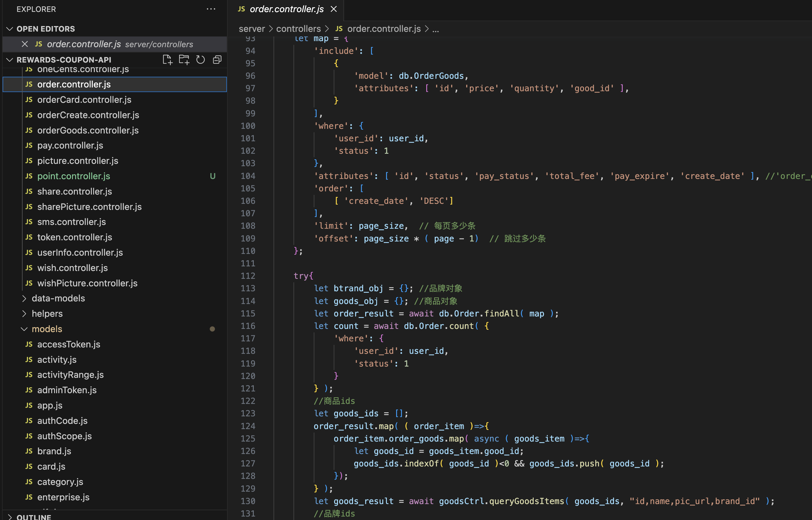812x520 pixels.
Task: Click 'DESC' string on line 106
Action: (x=434, y=201)
